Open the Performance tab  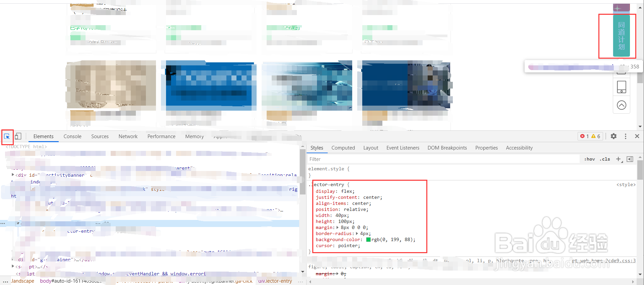pos(161,136)
